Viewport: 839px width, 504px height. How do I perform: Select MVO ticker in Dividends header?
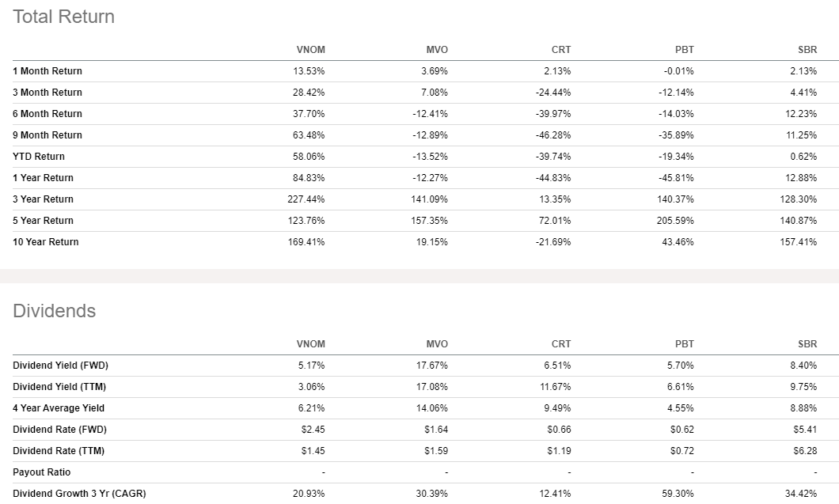(x=437, y=344)
